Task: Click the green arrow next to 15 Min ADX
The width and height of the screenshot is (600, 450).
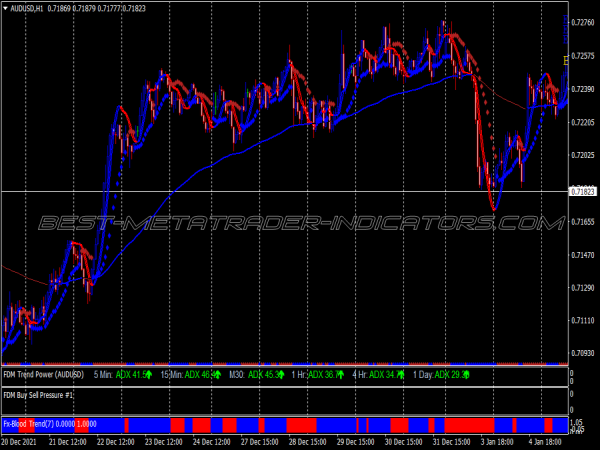Action: [218, 375]
